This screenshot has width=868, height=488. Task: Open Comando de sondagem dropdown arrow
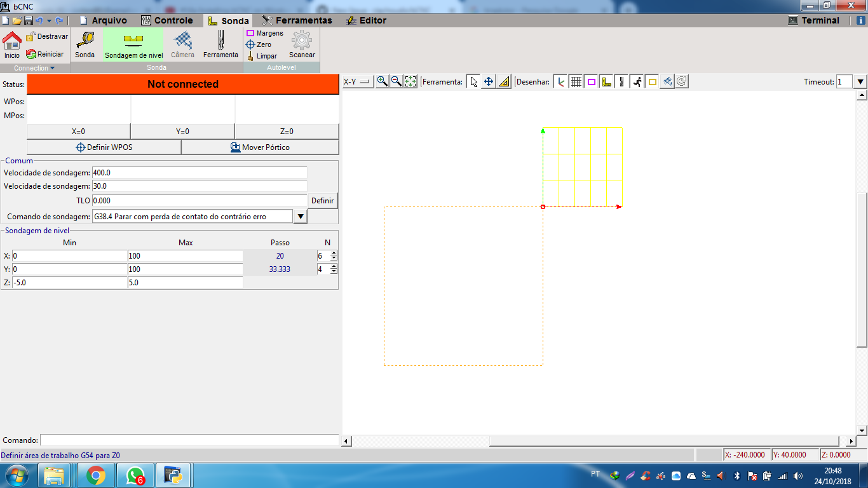[x=301, y=217]
